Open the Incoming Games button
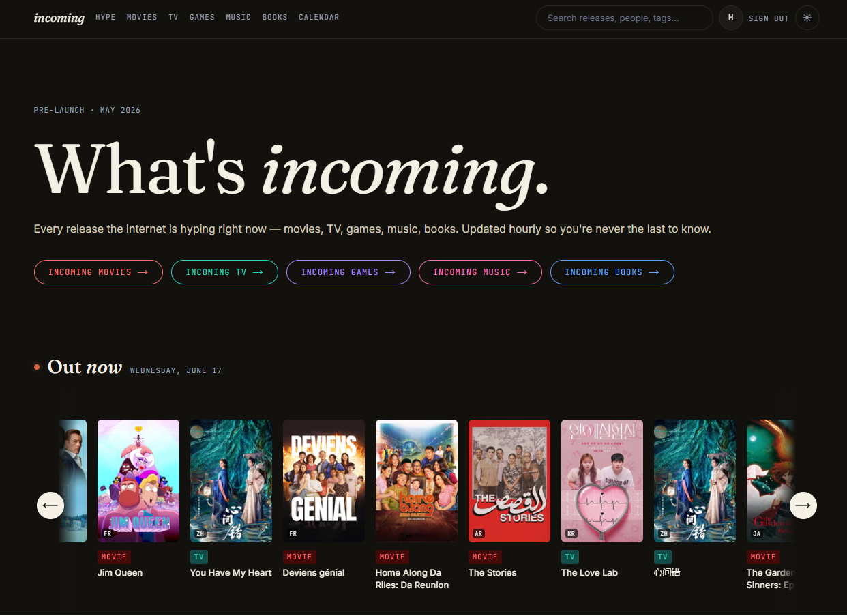This screenshot has width=847, height=616. [348, 272]
